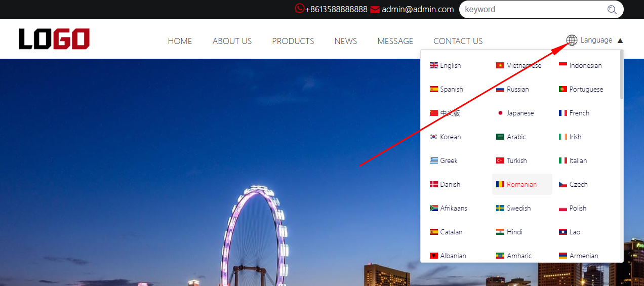Click the Language label text
This screenshot has width=644, height=286.
coord(596,40)
